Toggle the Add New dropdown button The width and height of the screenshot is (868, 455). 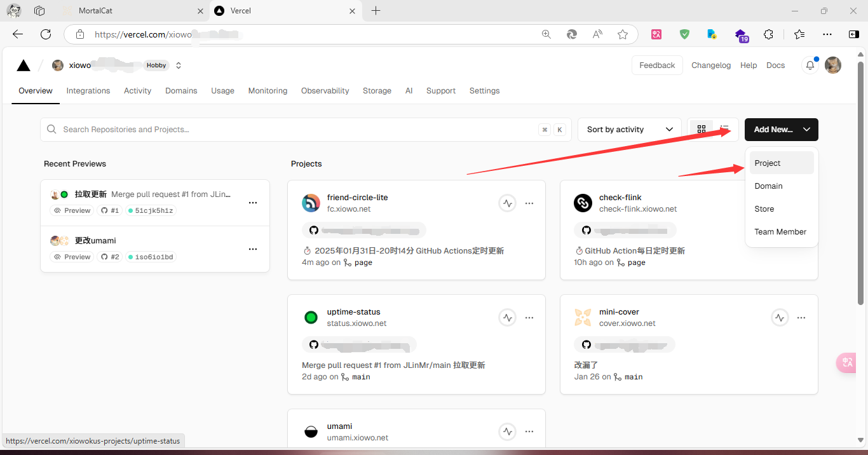click(x=781, y=130)
